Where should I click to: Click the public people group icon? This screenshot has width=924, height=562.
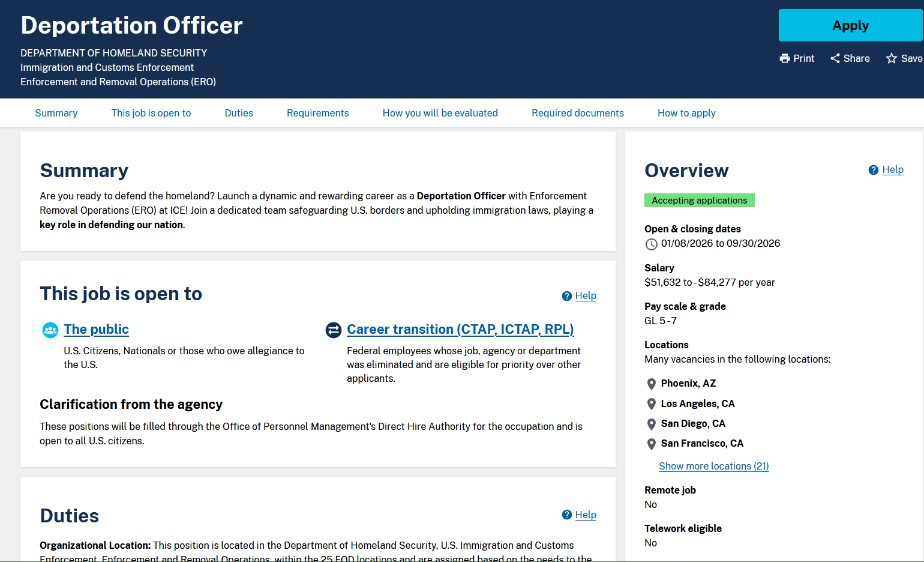point(50,330)
